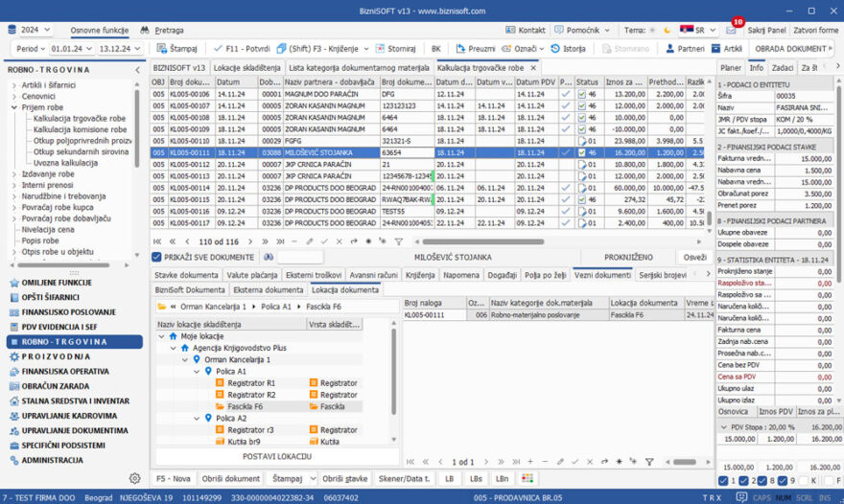Toggle the Prikaži sve dokumente checkbox
The height and width of the screenshot is (504, 844).
157,257
